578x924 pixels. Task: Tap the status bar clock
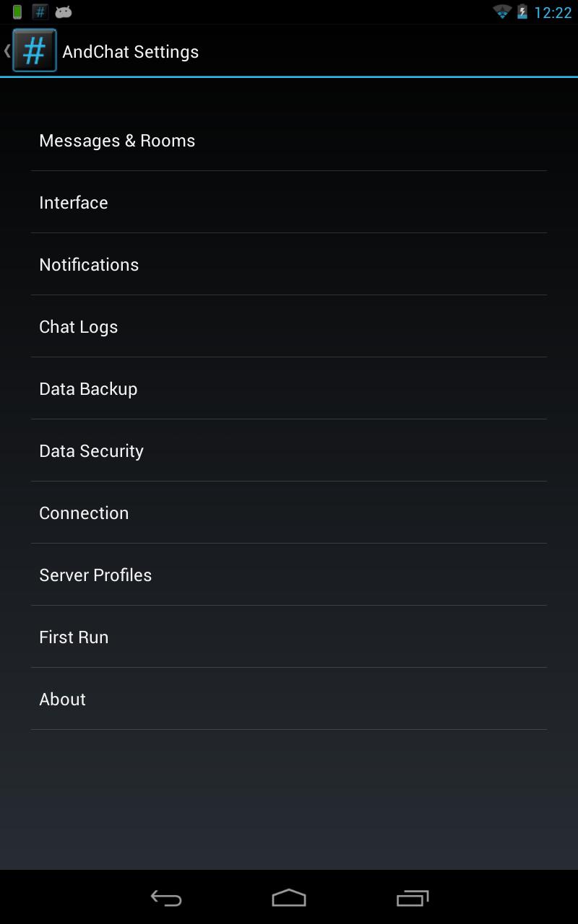coord(553,13)
